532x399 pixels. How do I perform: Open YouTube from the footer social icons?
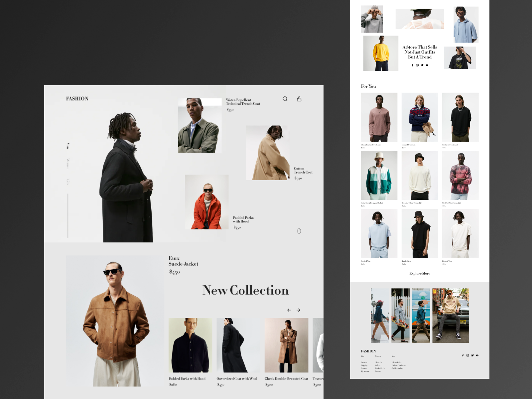(x=477, y=355)
